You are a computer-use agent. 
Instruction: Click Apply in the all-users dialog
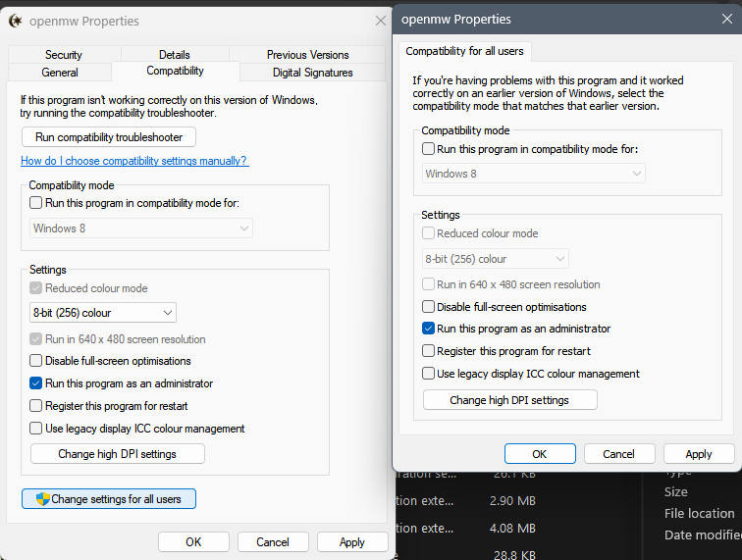tap(699, 454)
